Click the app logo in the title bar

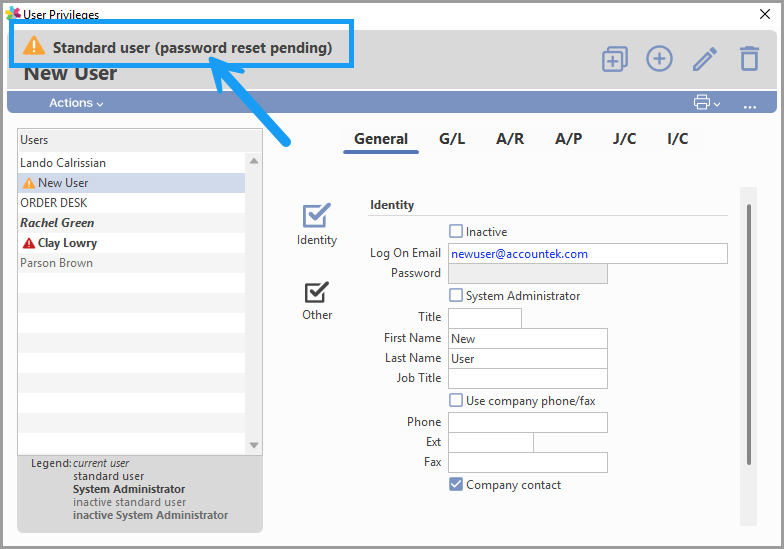pos(12,14)
